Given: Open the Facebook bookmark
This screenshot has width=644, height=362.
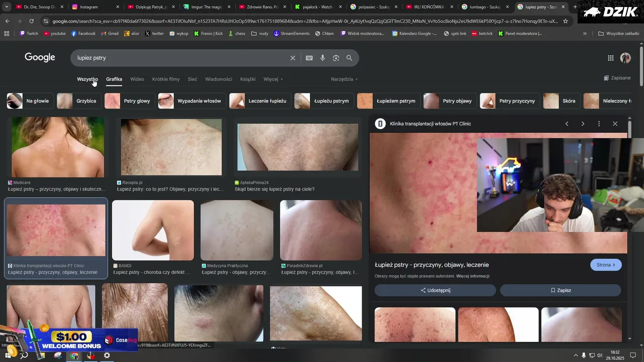Looking at the screenshot, I should [x=84, y=33].
